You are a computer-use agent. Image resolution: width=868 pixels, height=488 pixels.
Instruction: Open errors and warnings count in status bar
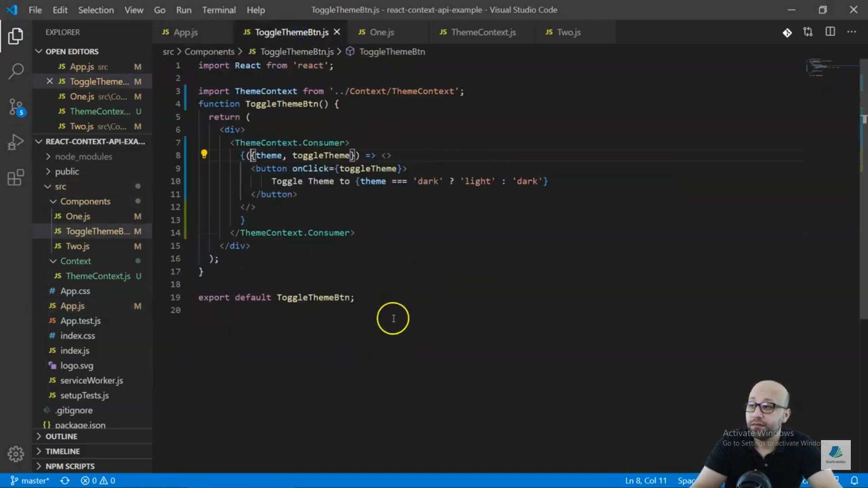[x=98, y=480]
